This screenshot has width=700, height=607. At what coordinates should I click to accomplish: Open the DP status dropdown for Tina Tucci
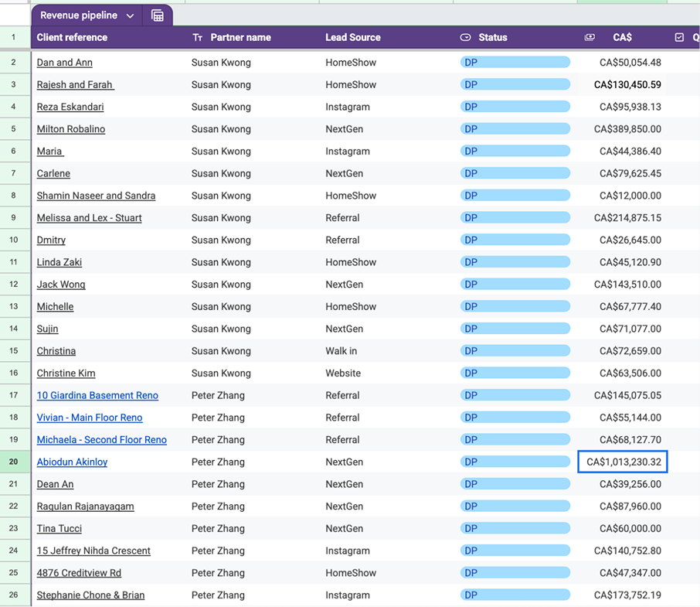(515, 528)
